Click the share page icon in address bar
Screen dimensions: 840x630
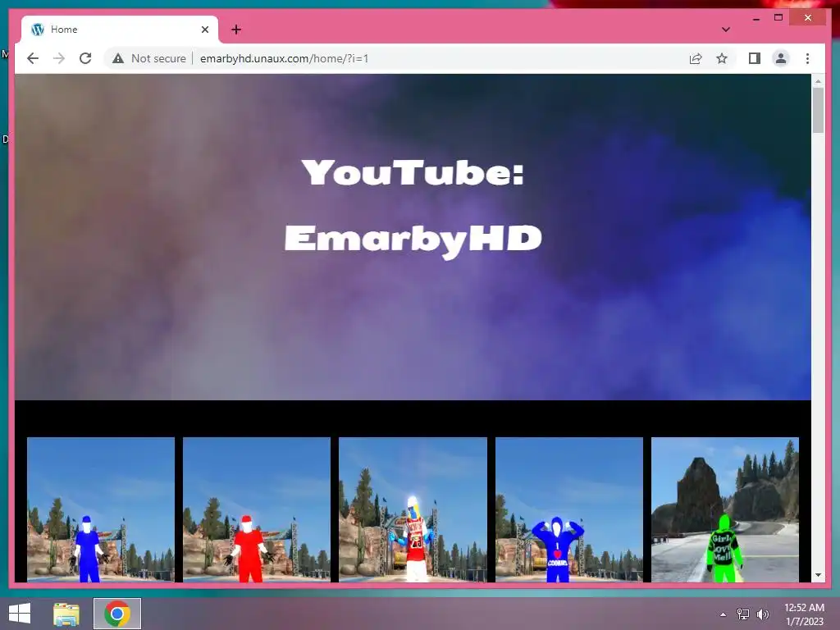696,58
